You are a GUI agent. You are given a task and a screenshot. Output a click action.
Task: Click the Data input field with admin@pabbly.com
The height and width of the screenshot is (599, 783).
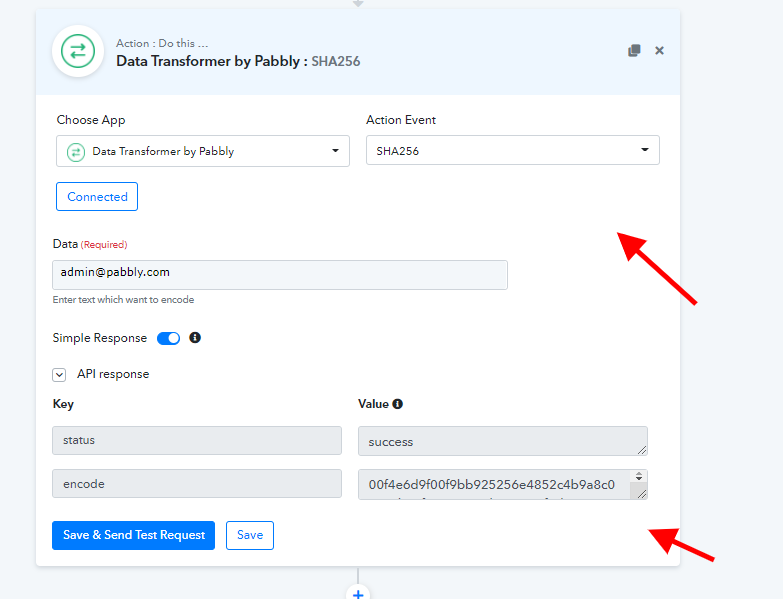(280, 275)
